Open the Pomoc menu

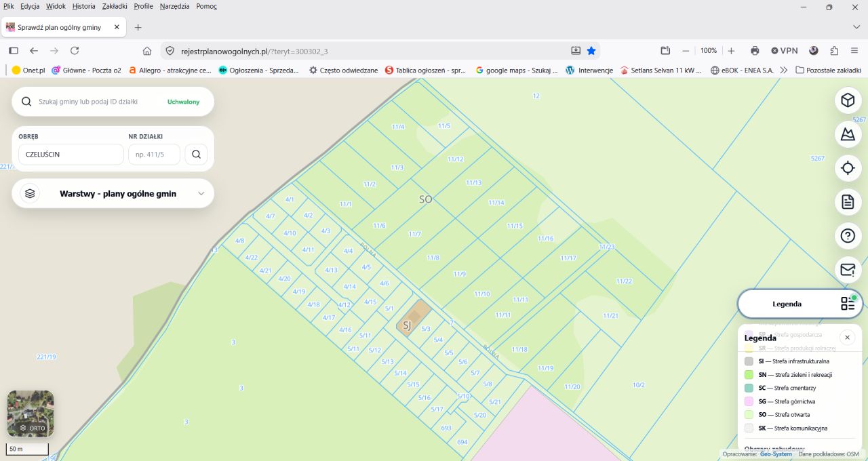206,6
